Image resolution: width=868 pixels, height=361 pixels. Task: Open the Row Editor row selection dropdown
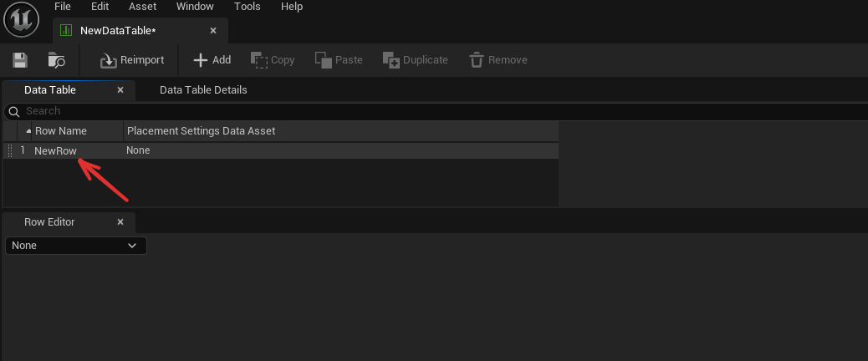click(x=75, y=246)
